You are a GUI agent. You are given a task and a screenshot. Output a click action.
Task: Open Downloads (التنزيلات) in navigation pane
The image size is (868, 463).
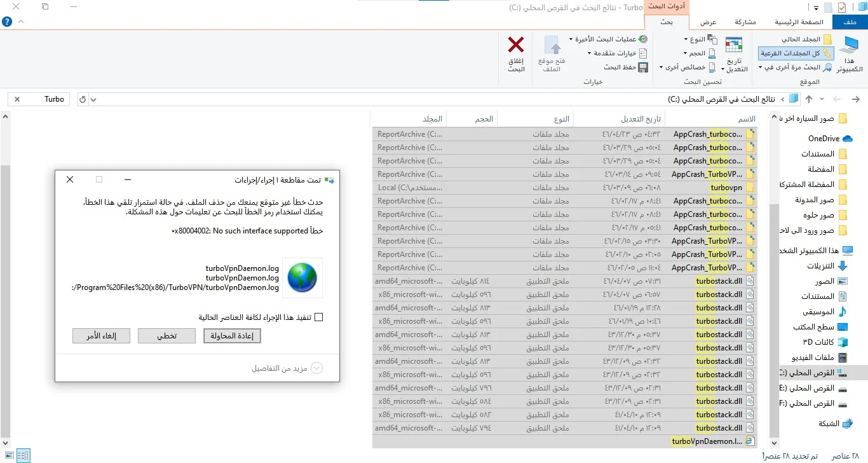[x=827, y=266]
